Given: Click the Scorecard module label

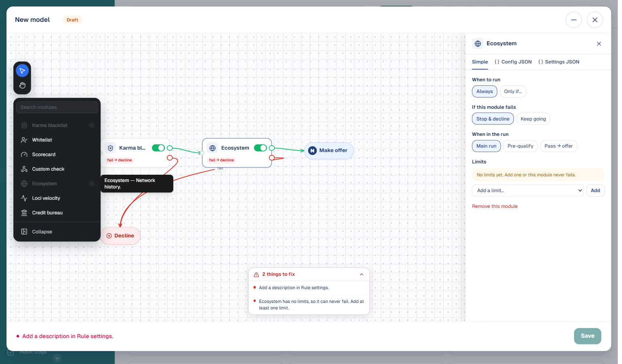Looking at the screenshot, I should tap(44, 154).
